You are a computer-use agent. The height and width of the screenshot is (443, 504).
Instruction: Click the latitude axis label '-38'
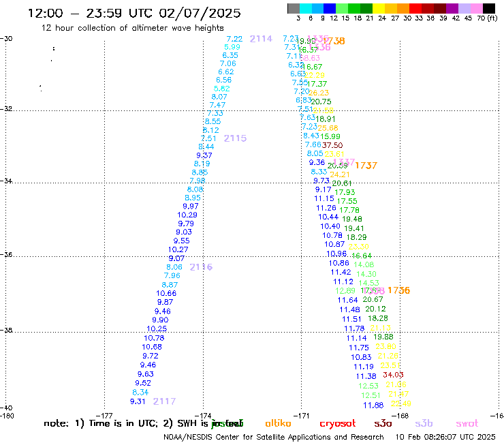pos(6,331)
